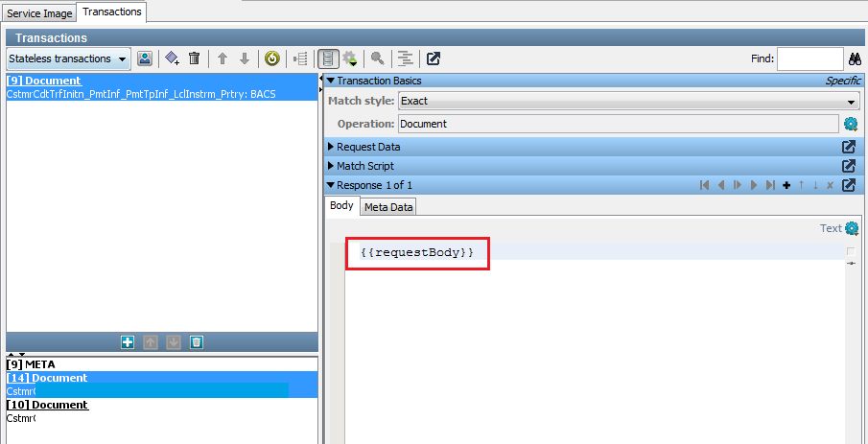Open the response Meta Data tab
This screenshot has height=444, width=868.
(388, 207)
